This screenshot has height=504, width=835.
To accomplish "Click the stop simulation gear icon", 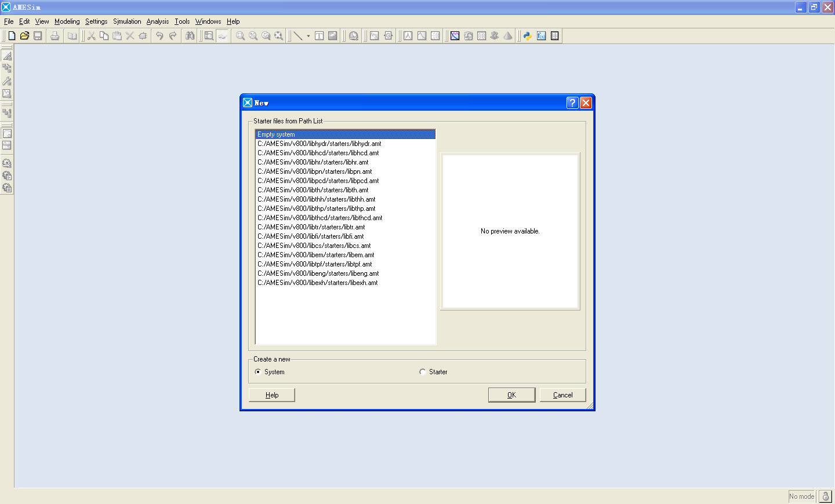I will [x=7, y=188].
